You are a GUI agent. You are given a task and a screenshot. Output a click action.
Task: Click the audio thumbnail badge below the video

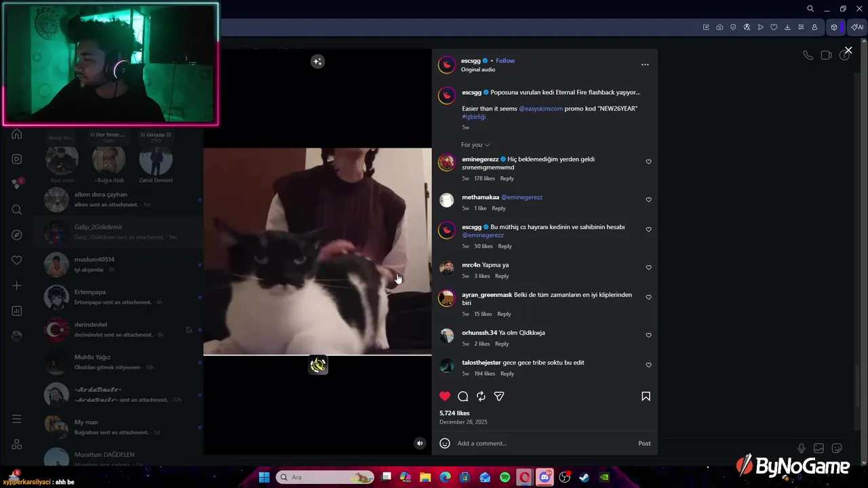coord(318,365)
